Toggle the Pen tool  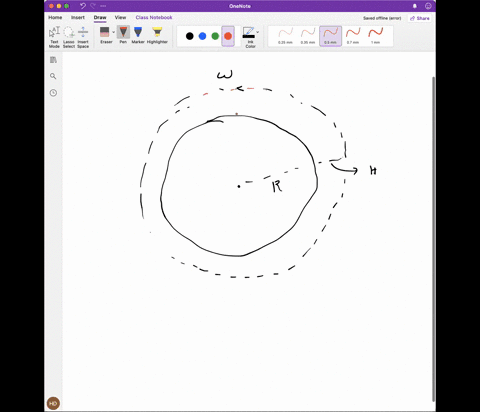[x=123, y=35]
